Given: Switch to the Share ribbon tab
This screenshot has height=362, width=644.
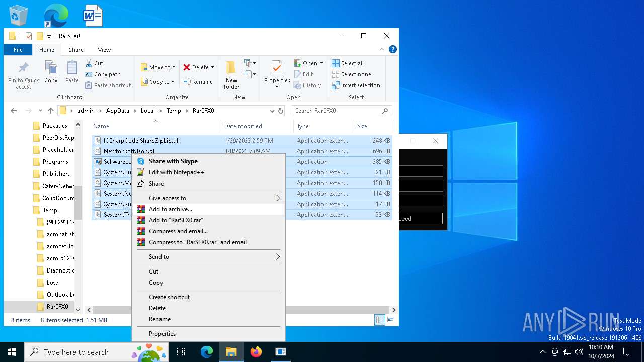Looking at the screenshot, I should click(76, 50).
